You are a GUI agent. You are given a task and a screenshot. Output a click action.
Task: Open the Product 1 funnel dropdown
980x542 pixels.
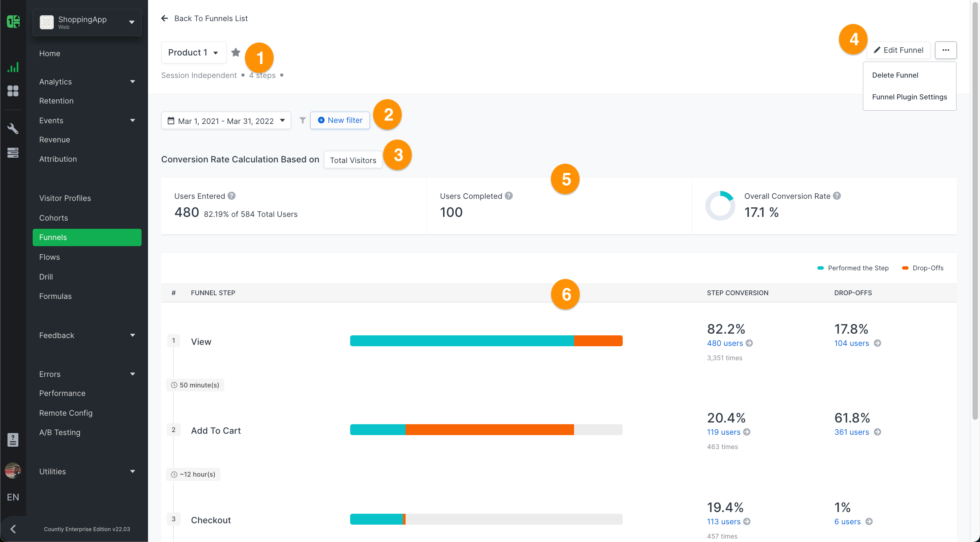[x=193, y=52]
